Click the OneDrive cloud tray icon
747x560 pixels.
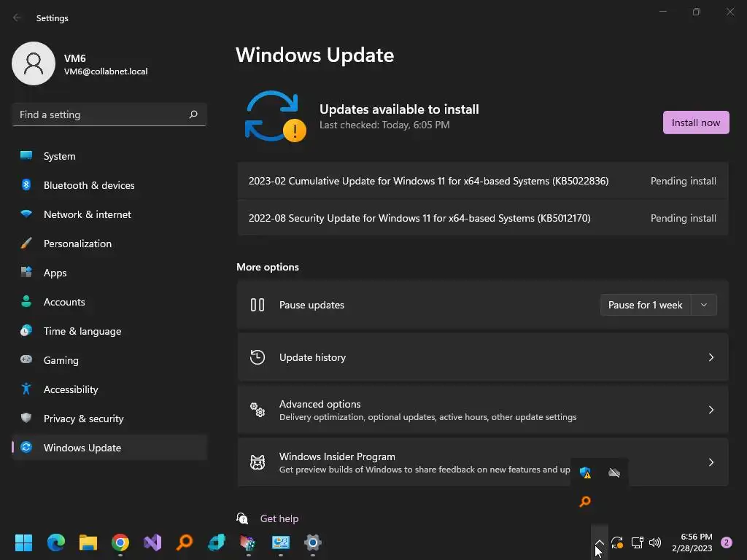pos(614,472)
